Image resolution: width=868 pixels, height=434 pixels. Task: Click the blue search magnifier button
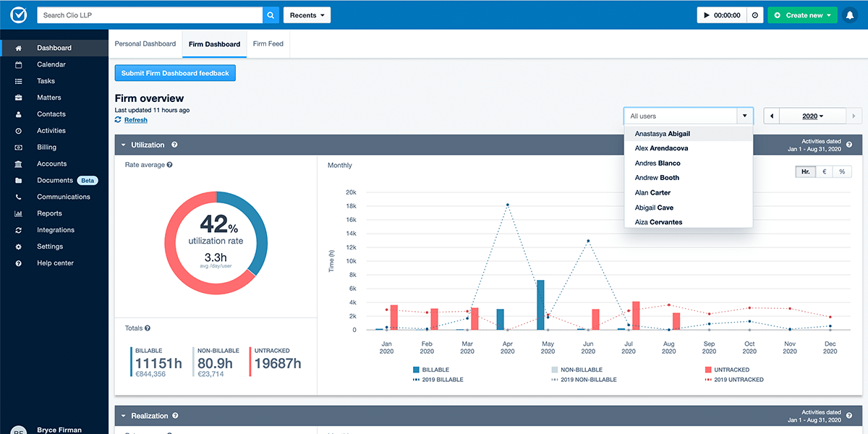coord(271,14)
